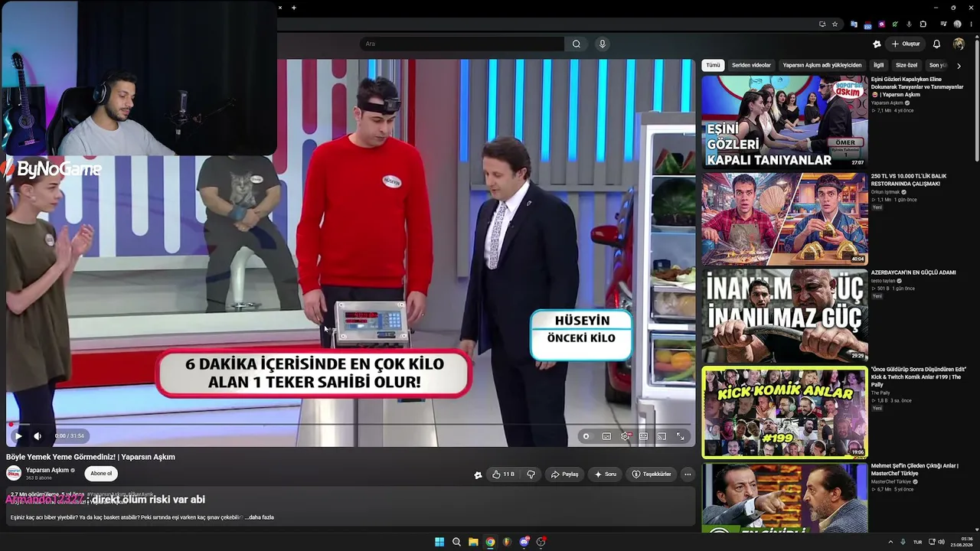The image size is (980, 551).
Task: Open the Kick Komik Anlar #199 thumbnail
Action: click(x=785, y=412)
